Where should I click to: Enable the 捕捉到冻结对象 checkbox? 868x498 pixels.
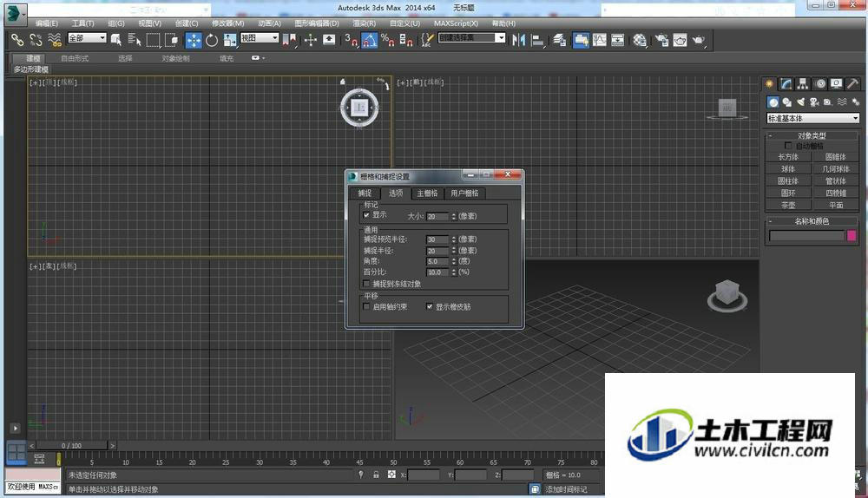click(x=366, y=284)
